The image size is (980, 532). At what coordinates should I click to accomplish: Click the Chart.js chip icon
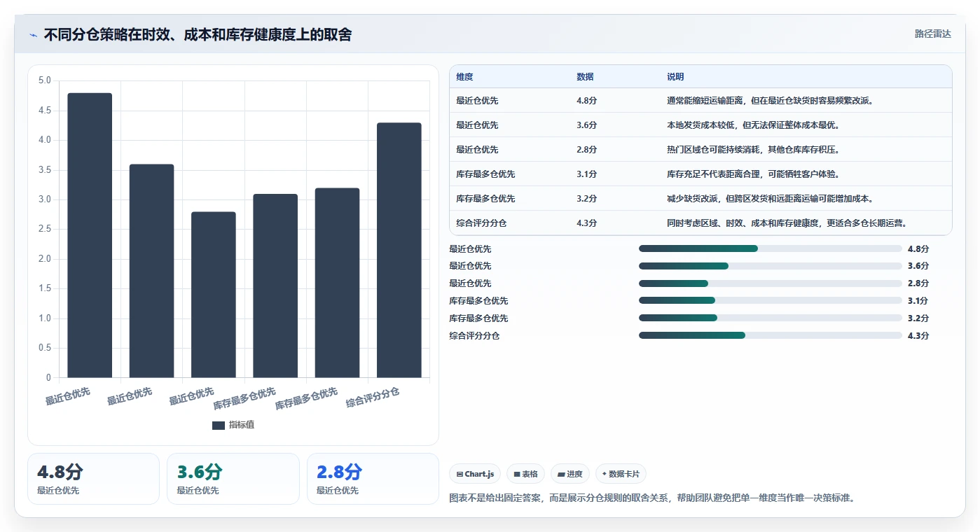[460, 475]
